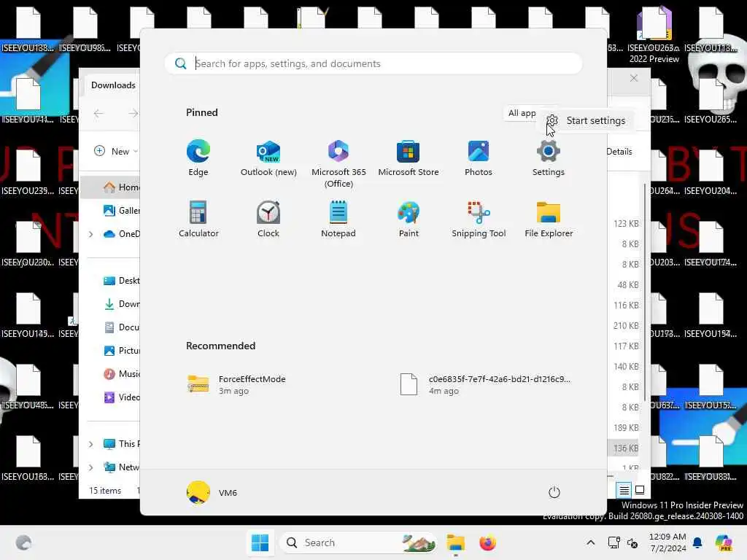Switch Explorer to details list view

(624, 490)
